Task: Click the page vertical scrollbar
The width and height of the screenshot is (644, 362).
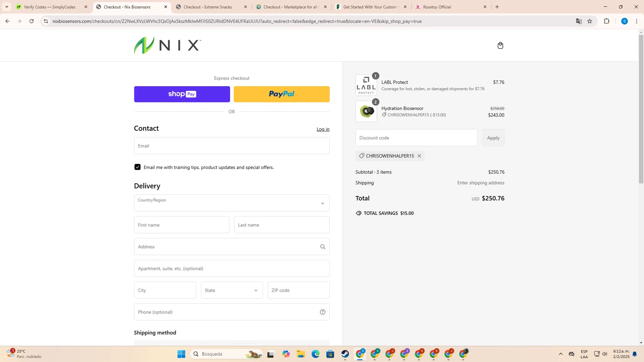Action: 641,109
